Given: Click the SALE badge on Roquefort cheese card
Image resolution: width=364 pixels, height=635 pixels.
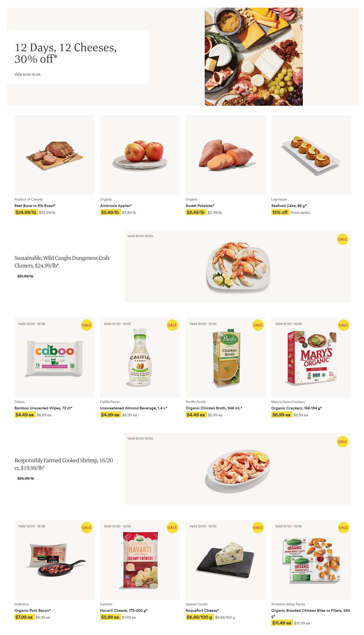Looking at the screenshot, I should tap(258, 528).
